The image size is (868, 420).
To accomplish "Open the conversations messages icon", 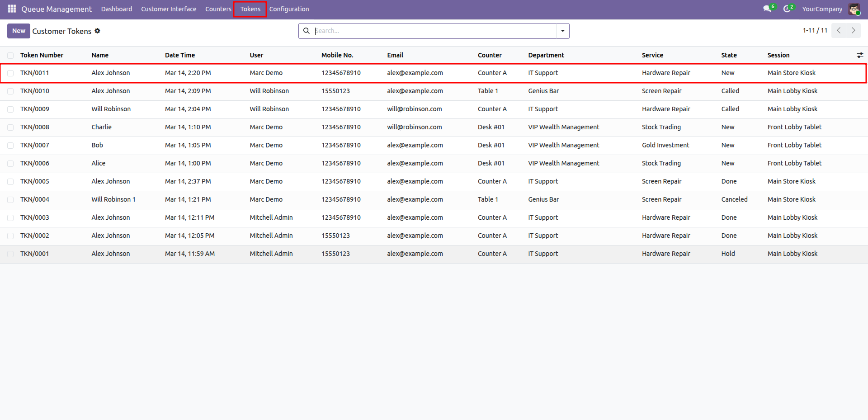I will coord(767,9).
